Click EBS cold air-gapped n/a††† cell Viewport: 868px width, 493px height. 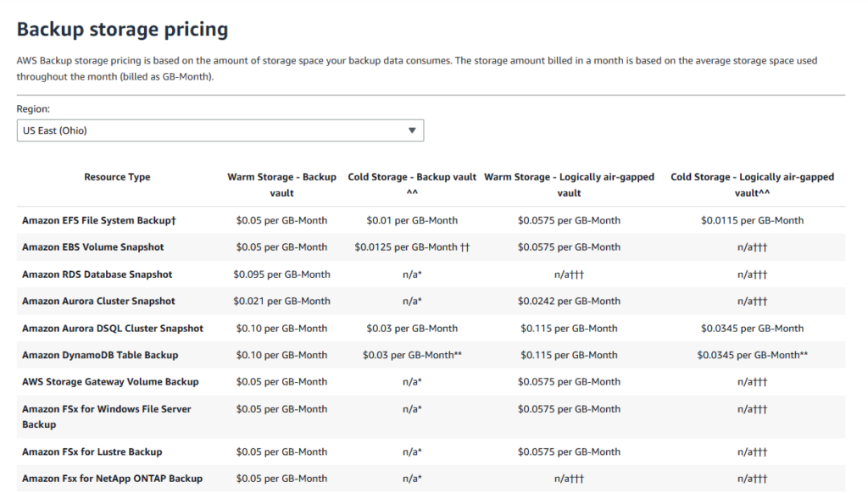click(x=753, y=247)
